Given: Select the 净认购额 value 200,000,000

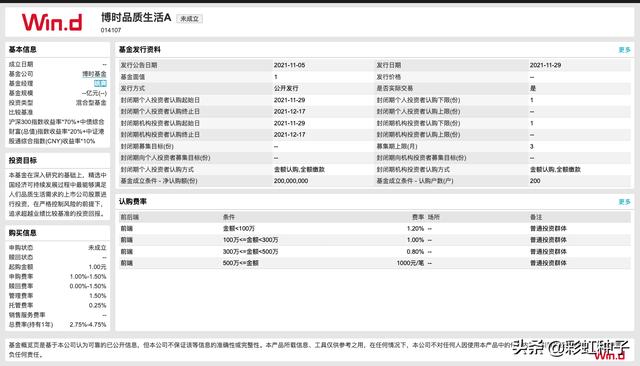Looking at the screenshot, I should pos(291,181).
